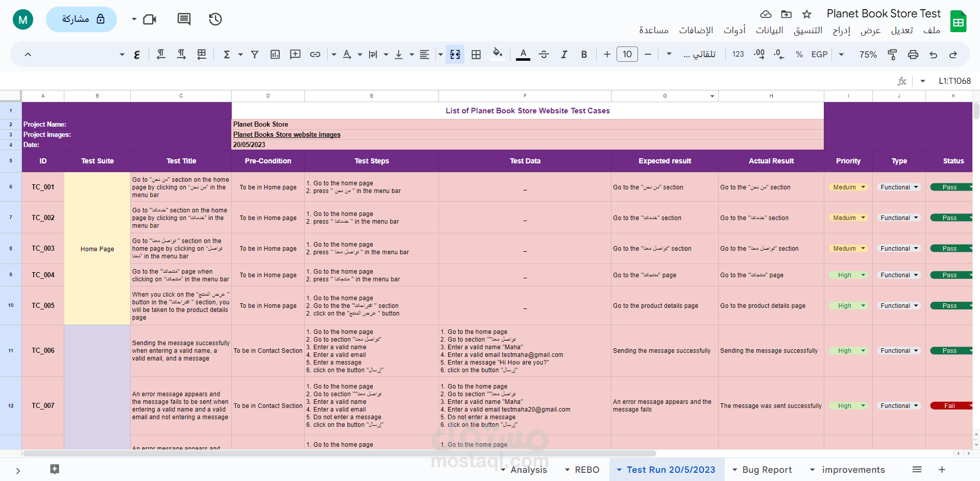Open the ملف menu

[932, 30]
